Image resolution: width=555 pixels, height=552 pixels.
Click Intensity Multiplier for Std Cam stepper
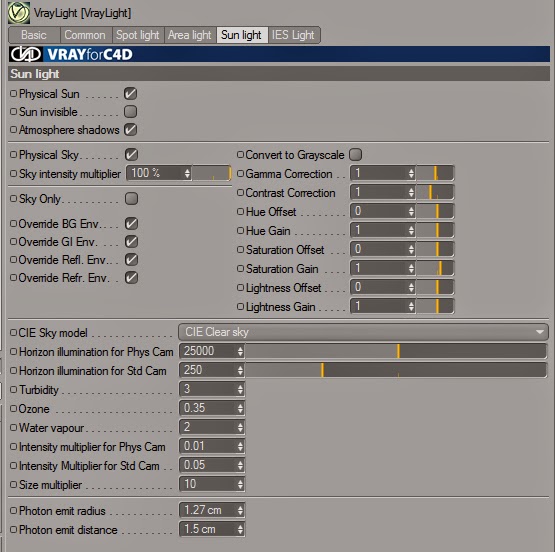pyautogui.click(x=240, y=465)
